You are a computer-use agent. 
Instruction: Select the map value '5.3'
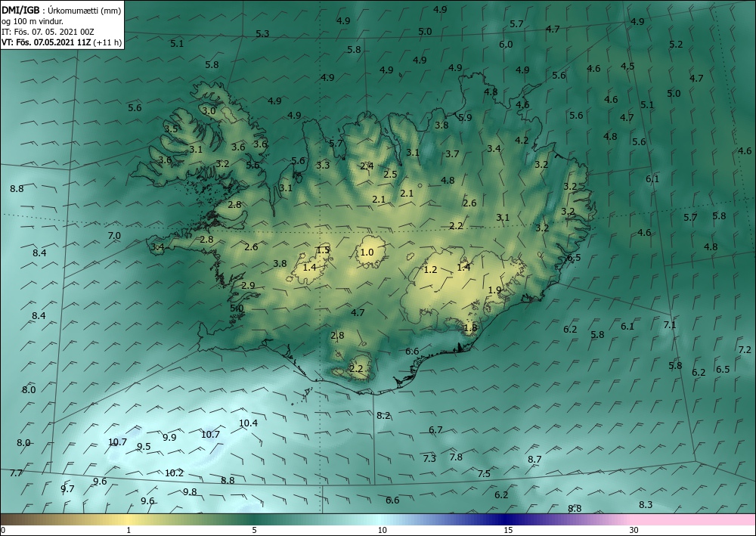point(262,34)
